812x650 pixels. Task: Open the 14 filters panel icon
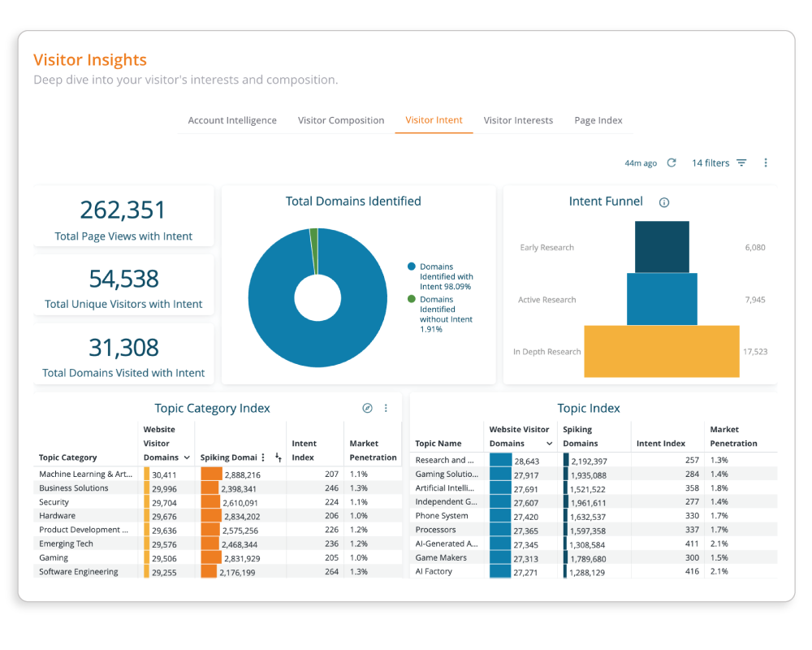point(741,162)
